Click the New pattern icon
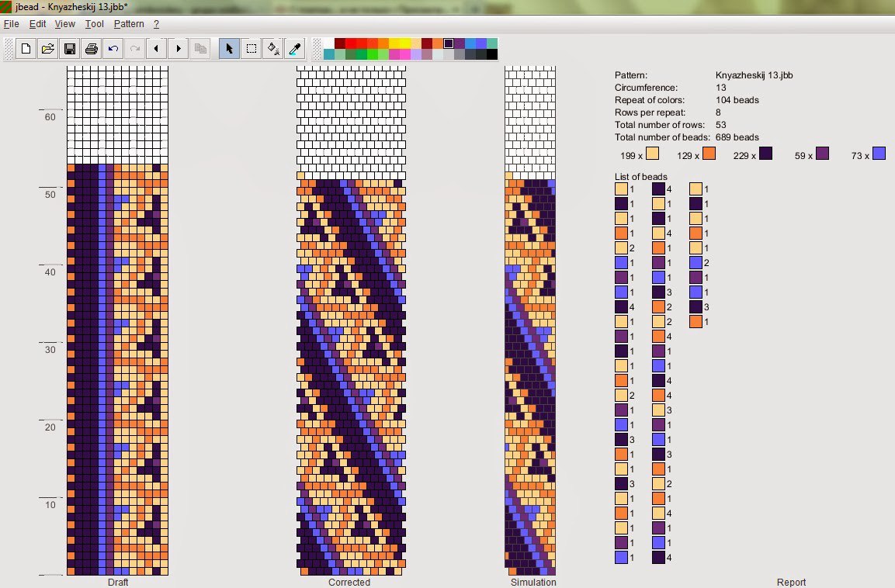 click(26, 49)
